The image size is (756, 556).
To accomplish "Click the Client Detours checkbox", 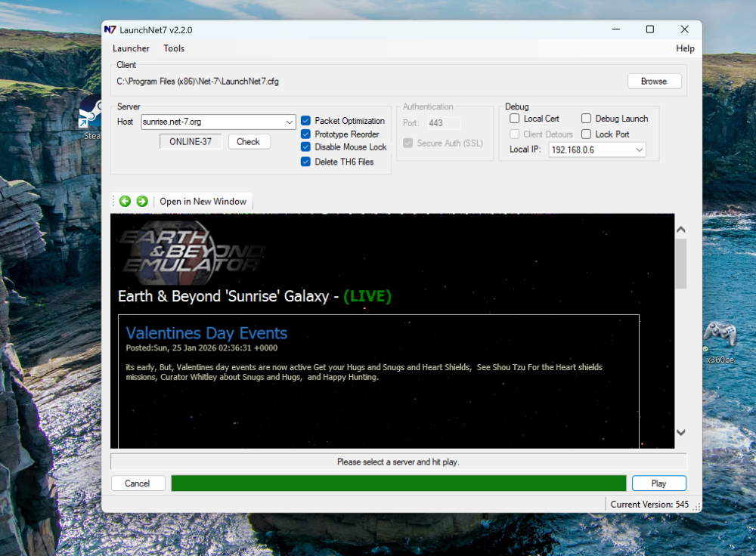I will [514, 134].
